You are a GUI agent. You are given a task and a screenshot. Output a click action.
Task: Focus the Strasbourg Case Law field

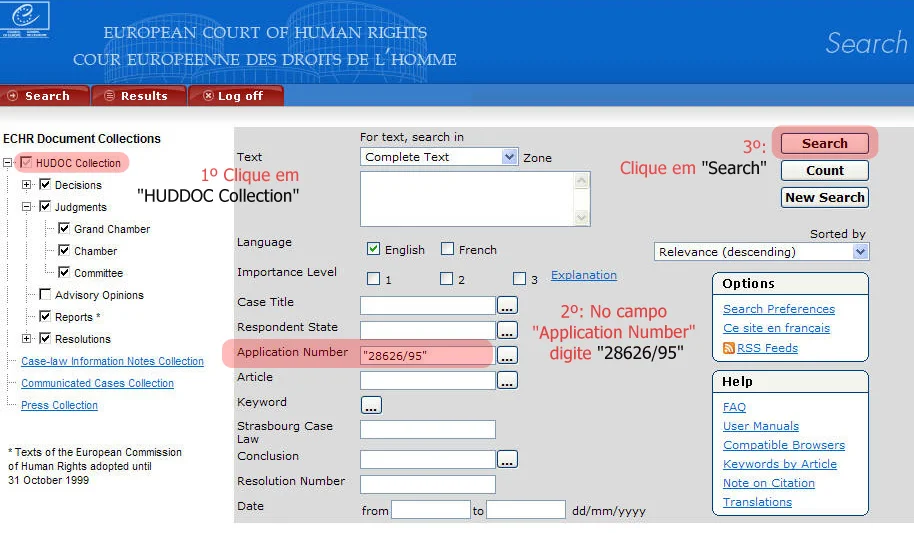pyautogui.click(x=428, y=429)
